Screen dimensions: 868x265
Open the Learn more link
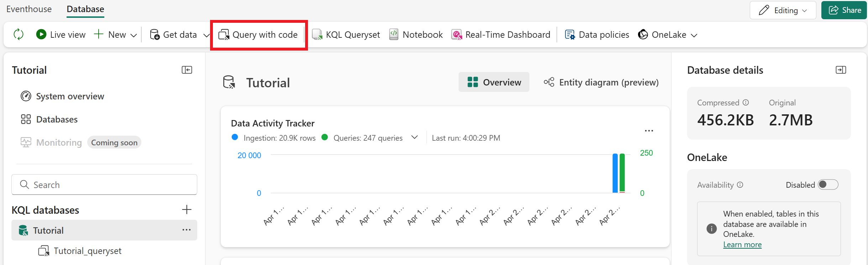pos(742,245)
